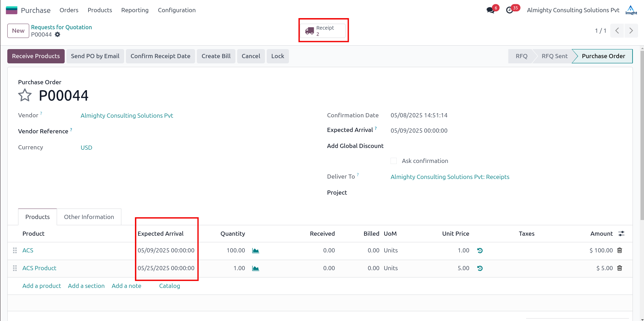Image resolution: width=644 pixels, height=321 pixels.
Task: Open the Purchase app home icon
Action: tap(11, 10)
